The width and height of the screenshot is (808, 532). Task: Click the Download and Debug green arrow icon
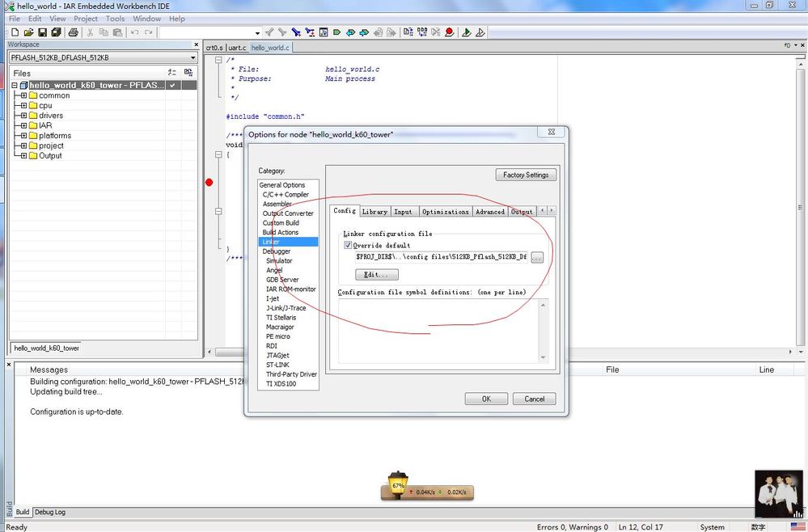pyautogui.click(x=467, y=32)
